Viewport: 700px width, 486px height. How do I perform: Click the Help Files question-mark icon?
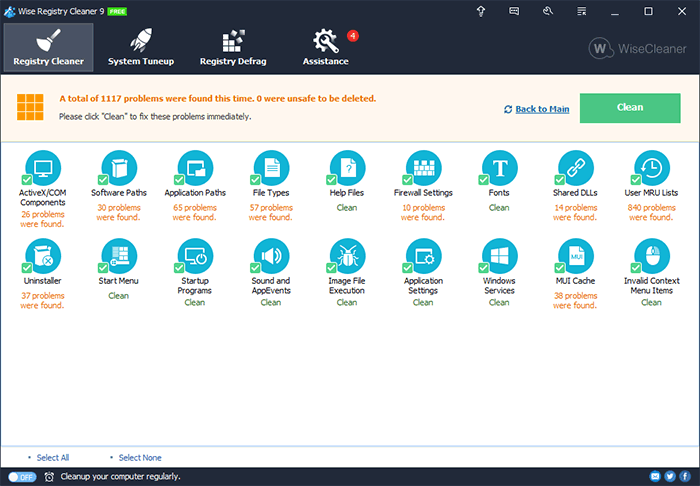(347, 168)
